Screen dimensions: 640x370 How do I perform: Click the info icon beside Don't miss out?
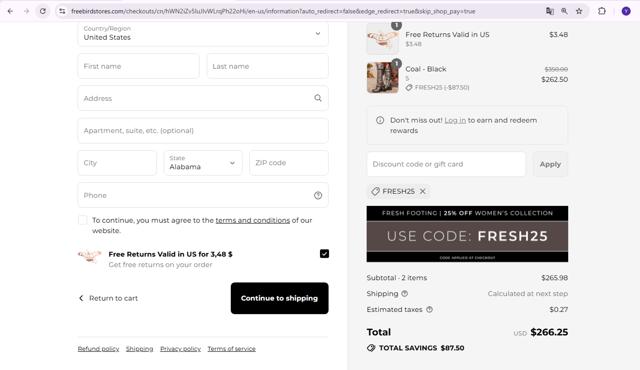coord(380,120)
